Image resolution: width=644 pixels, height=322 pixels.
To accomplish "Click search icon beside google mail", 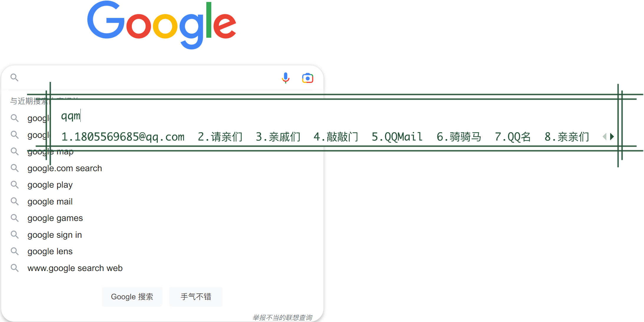I will pos(15,202).
